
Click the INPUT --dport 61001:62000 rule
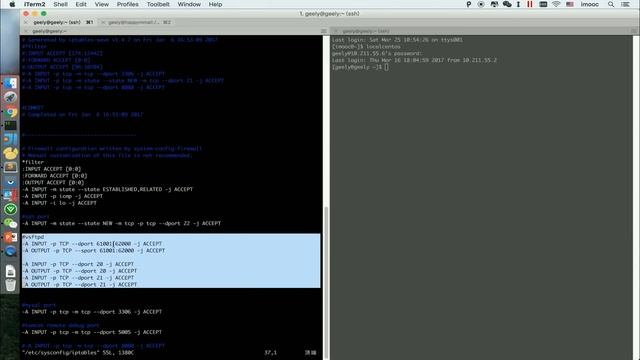click(92, 244)
